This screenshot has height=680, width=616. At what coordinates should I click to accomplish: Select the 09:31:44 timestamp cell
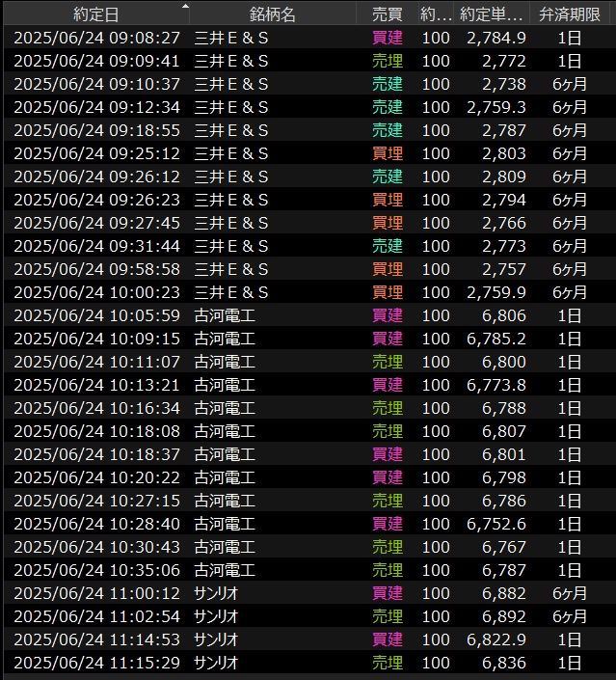pos(96,246)
